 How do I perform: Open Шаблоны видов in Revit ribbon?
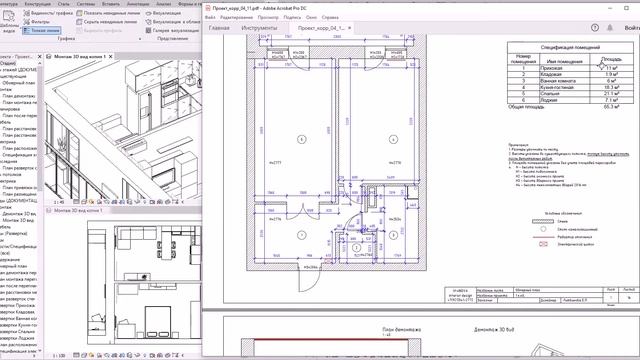point(9,22)
